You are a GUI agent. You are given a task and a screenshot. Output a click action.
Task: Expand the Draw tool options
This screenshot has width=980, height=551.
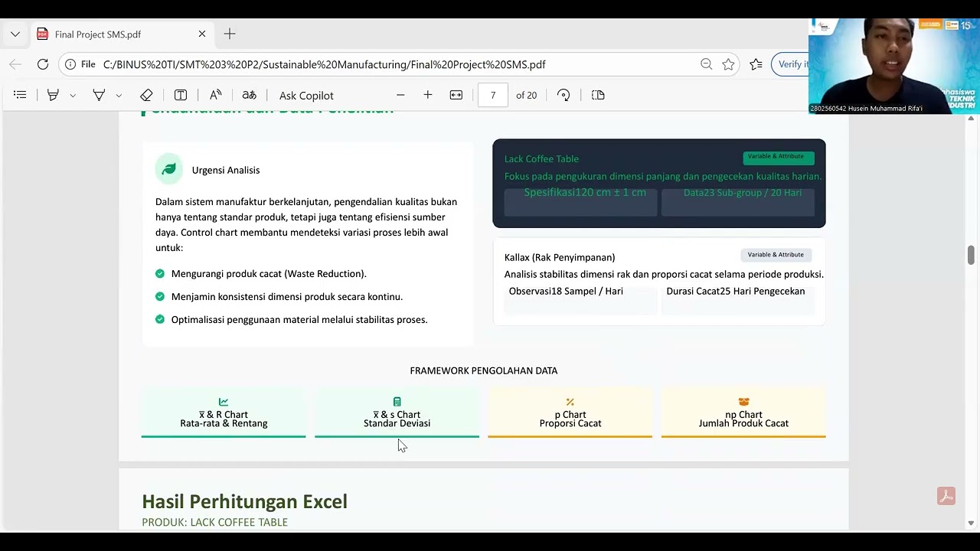119,95
